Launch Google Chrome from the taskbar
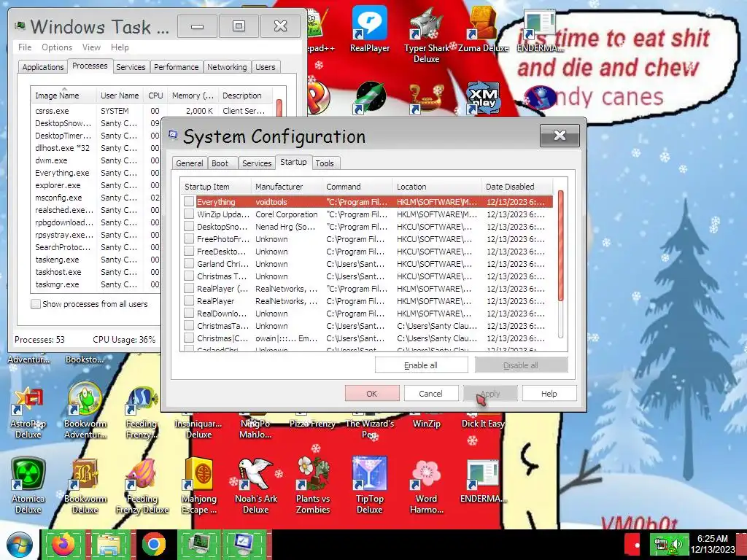Screen dimensions: 747x560 154,544
